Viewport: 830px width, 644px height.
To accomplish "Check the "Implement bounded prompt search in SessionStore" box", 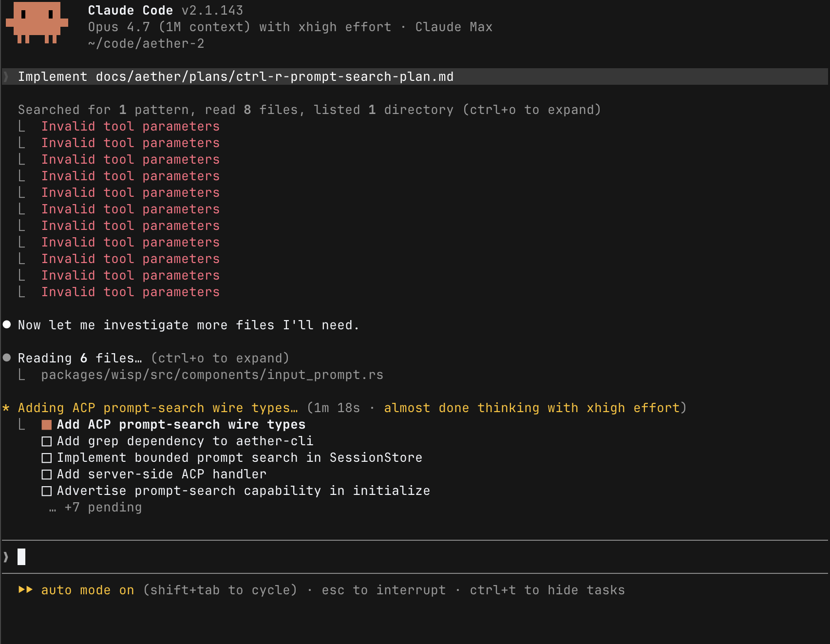I will pyautogui.click(x=47, y=458).
